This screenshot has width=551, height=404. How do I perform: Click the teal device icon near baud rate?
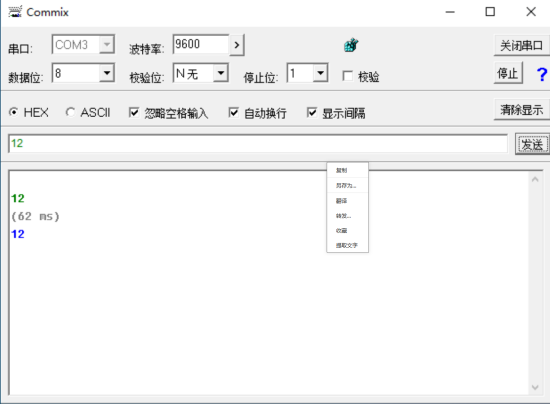point(351,45)
